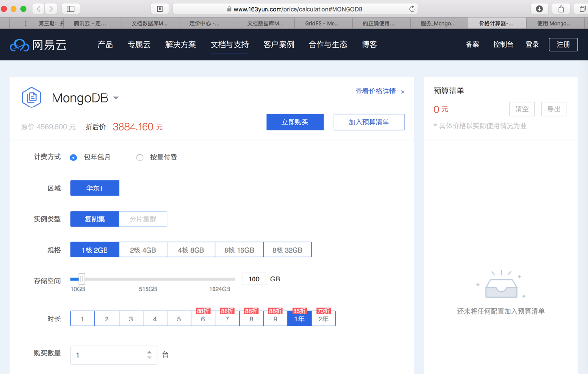Open 查看价格详情 link
Screen dimensions: 588x374
[x=380, y=91]
